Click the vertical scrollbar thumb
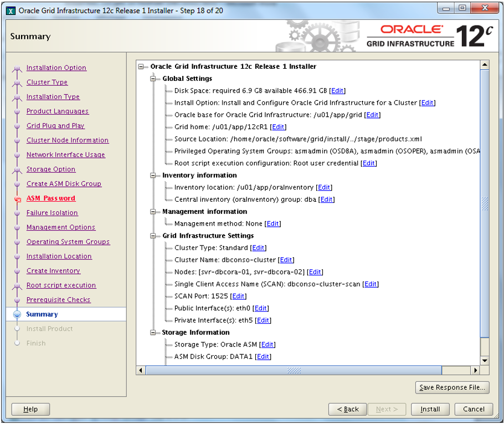504x424 pixels. coord(485,203)
